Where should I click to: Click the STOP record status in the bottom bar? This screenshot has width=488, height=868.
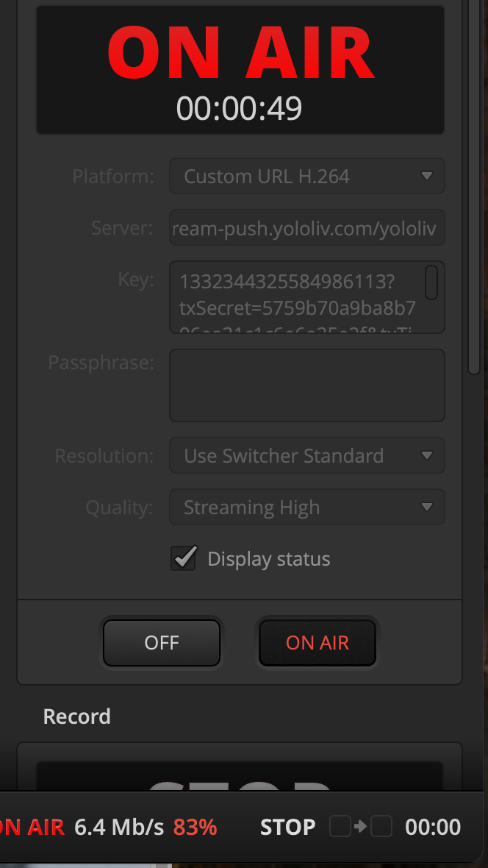pyautogui.click(x=287, y=828)
